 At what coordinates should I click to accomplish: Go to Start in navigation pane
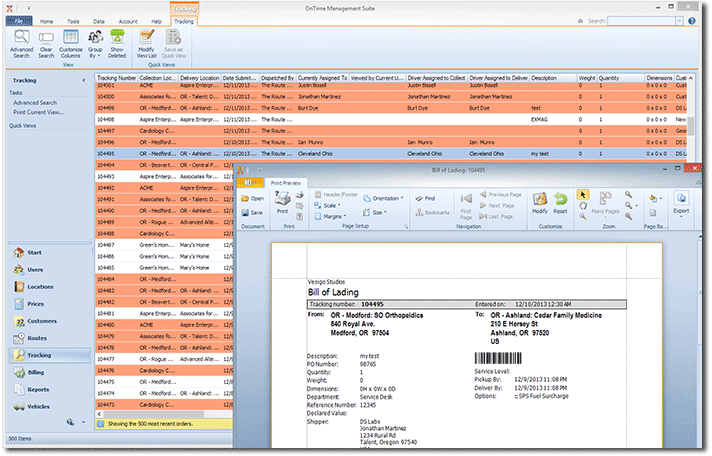coord(50,253)
